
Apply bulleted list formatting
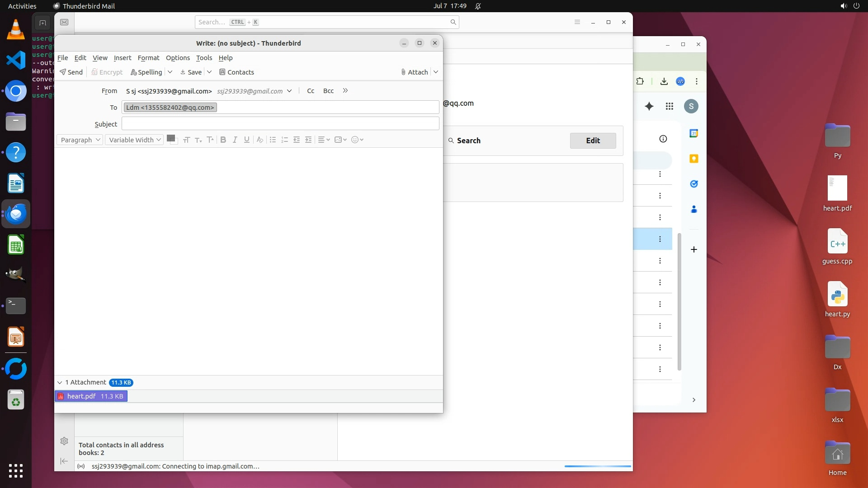click(x=273, y=140)
